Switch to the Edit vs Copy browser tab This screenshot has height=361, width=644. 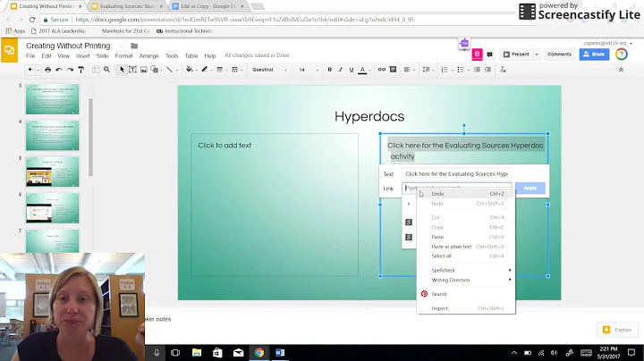(x=208, y=6)
